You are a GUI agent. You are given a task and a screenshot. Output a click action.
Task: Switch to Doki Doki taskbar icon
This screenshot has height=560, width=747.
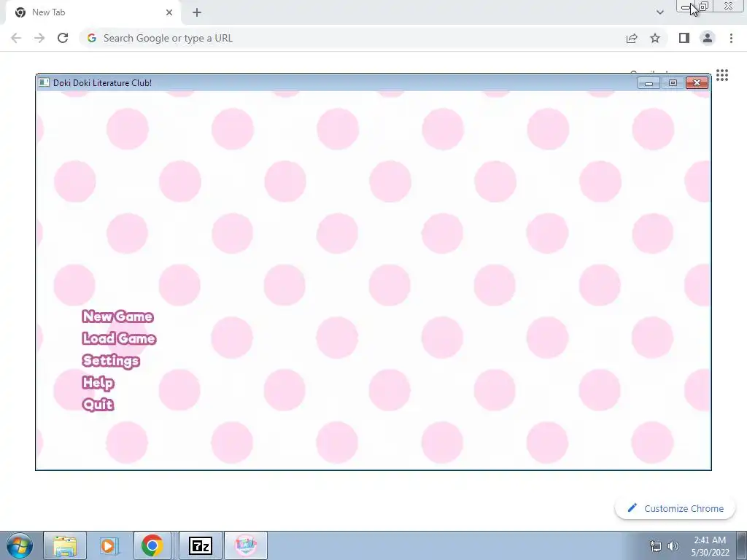(x=246, y=545)
